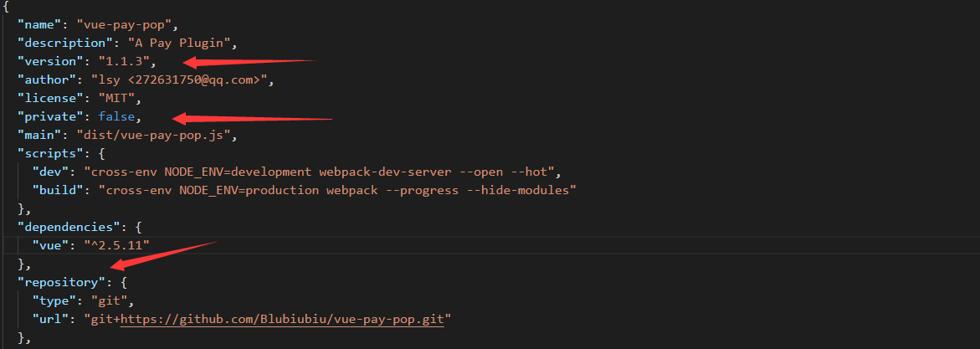Click the "url" key in repository
Viewport: 980px width, 349px height.
50,320
